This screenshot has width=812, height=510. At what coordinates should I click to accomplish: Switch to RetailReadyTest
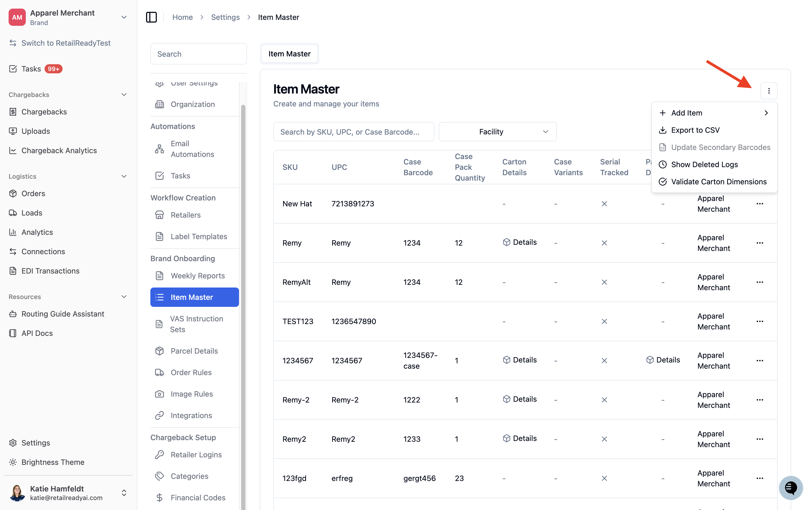[x=66, y=43]
